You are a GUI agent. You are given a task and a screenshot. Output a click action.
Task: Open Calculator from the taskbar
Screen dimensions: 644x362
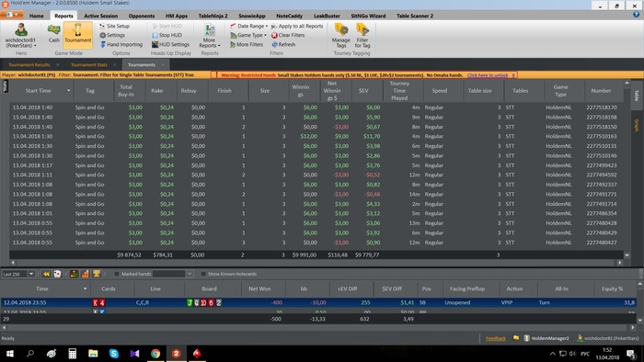tap(73, 354)
